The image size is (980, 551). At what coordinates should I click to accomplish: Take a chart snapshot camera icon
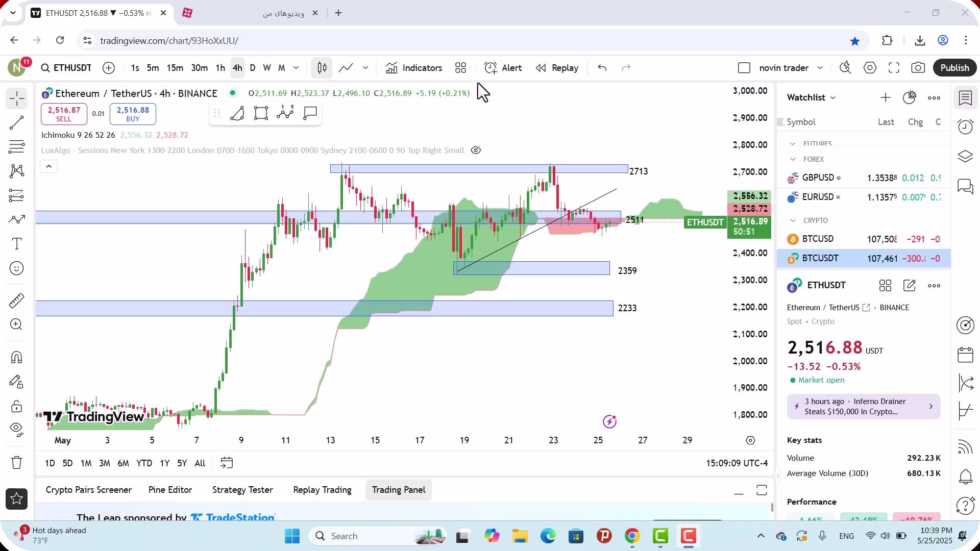918,68
